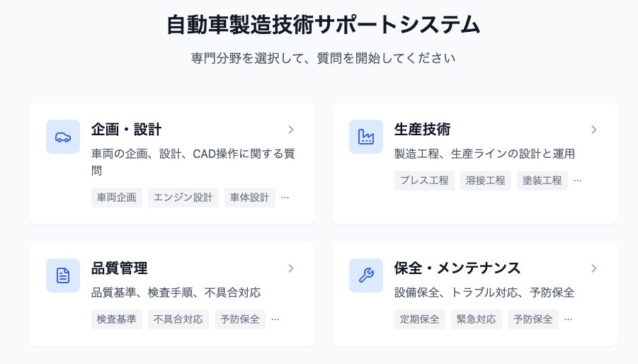Image resolution: width=638 pixels, height=364 pixels.
Task: Open the 生産技術 category title
Action: (422, 130)
